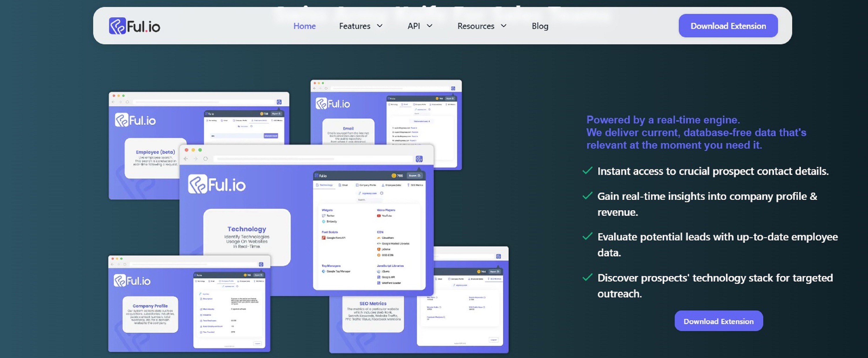Open the Blog menu item

(540, 26)
